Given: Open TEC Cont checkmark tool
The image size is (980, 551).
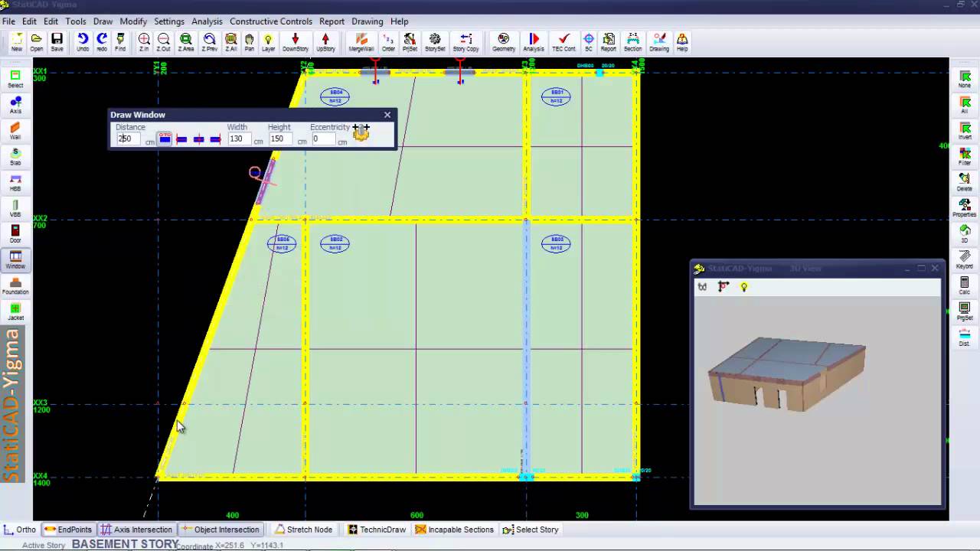Looking at the screenshot, I should (x=563, y=42).
